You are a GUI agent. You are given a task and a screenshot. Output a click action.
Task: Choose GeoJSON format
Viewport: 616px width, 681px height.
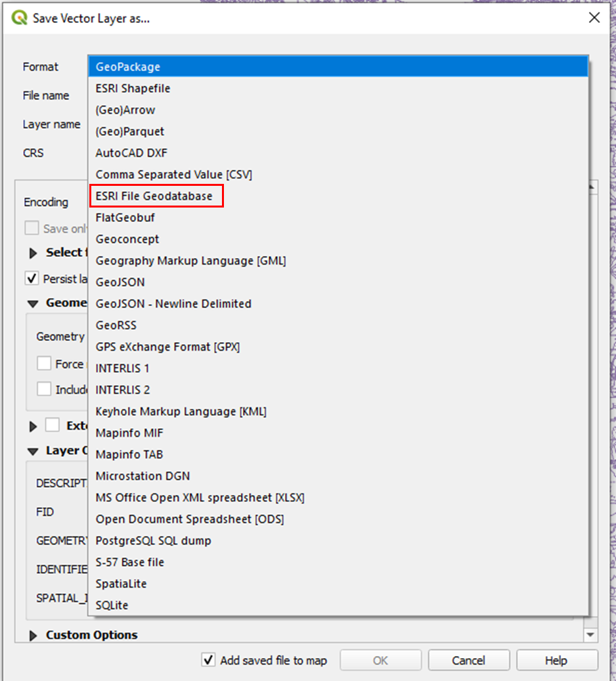tap(338, 282)
